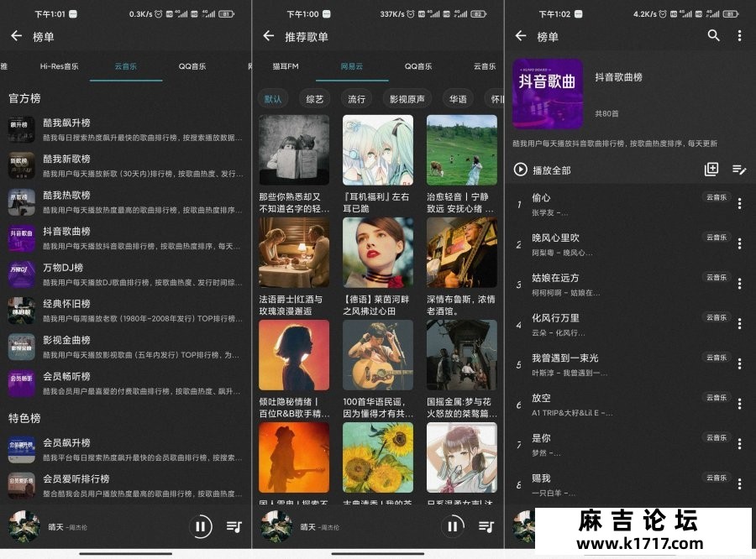The width and height of the screenshot is (756, 559).
Task: Open the 100首华语民谣 playlist cover
Action: click(x=378, y=355)
